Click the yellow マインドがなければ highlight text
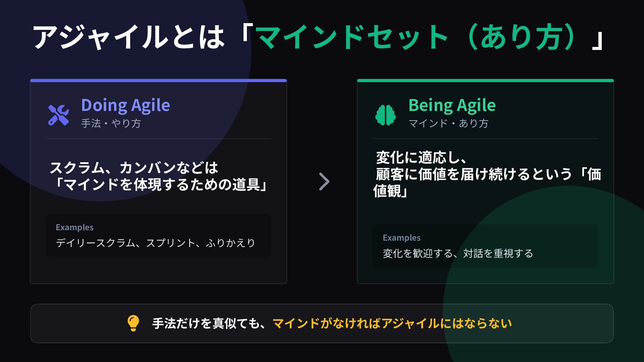The height and width of the screenshot is (362, 644). (x=392, y=323)
